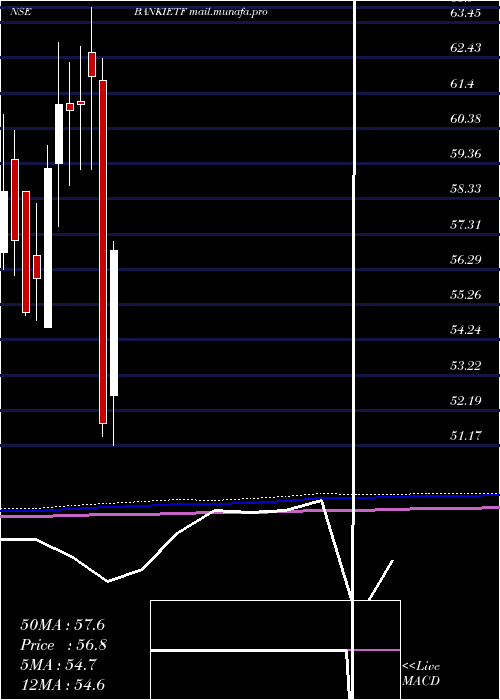500x700 pixels.
Task: Click the 52.19 price axis label
Action: pyautogui.click(x=466, y=400)
